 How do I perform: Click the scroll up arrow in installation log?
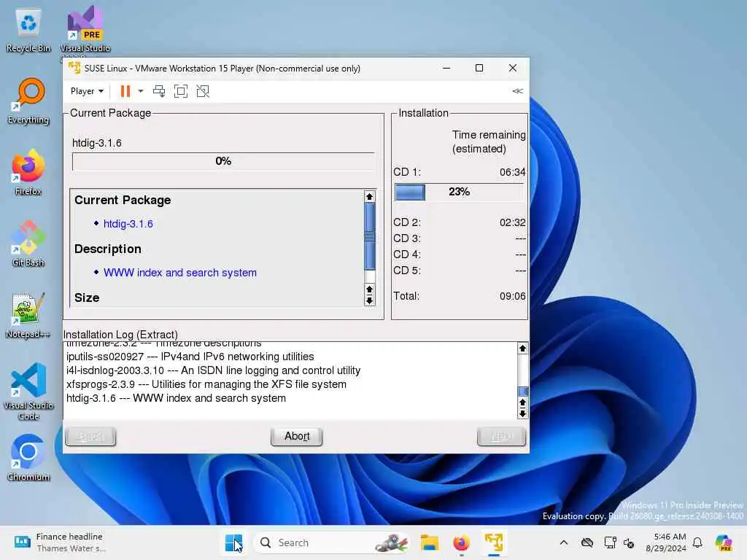[x=522, y=349]
